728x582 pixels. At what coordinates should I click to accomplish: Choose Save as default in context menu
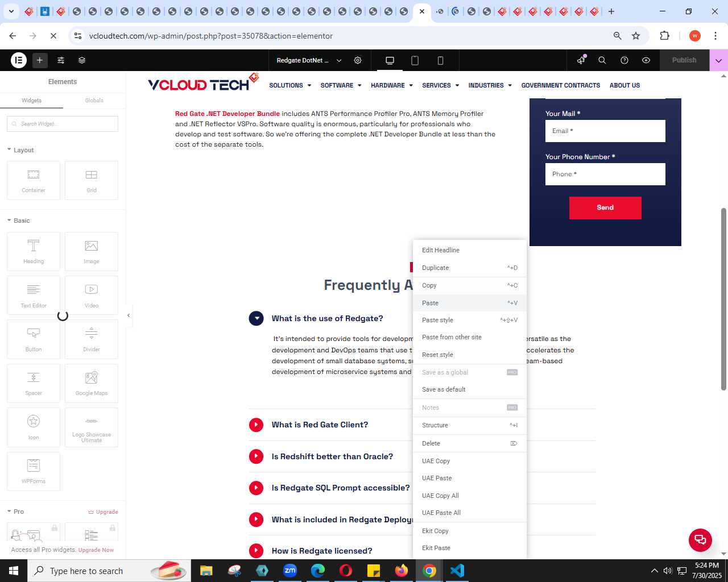[470, 389]
